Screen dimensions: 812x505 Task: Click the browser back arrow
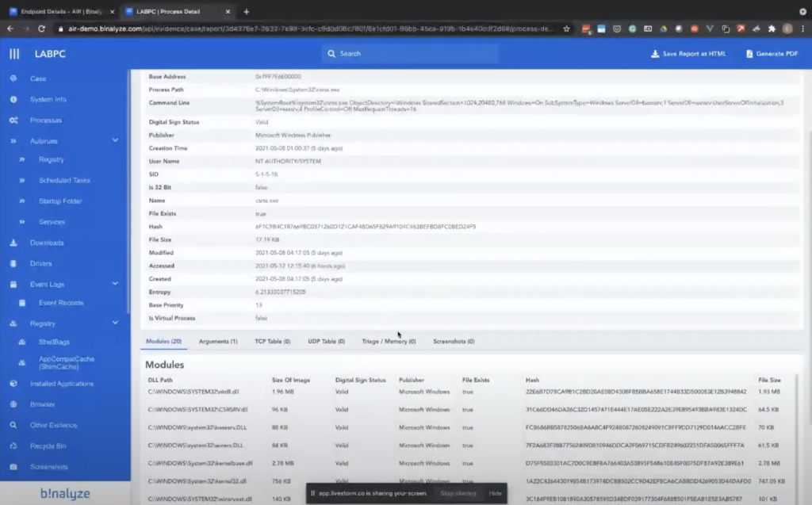(10, 29)
